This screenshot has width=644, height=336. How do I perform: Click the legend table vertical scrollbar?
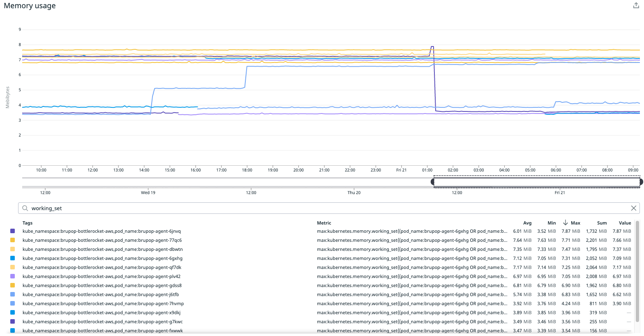[x=637, y=271]
